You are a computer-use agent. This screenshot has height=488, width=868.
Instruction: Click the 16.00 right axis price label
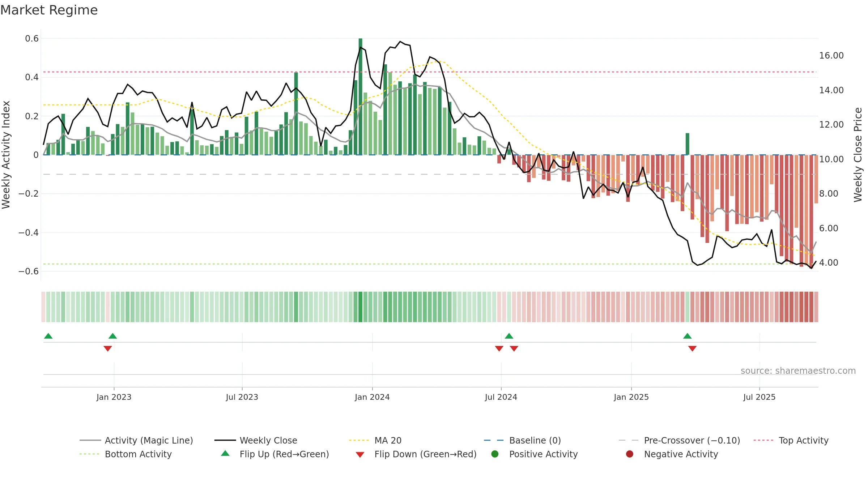pos(831,56)
